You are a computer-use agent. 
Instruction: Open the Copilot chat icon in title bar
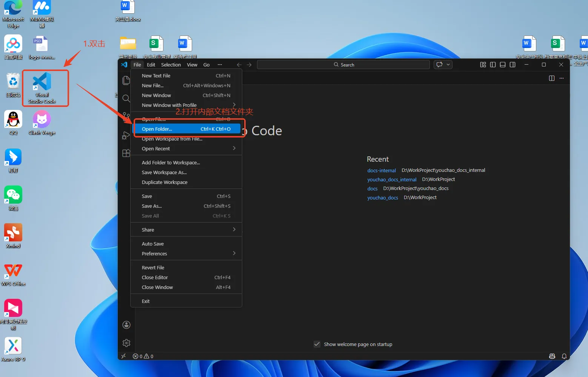click(x=439, y=65)
